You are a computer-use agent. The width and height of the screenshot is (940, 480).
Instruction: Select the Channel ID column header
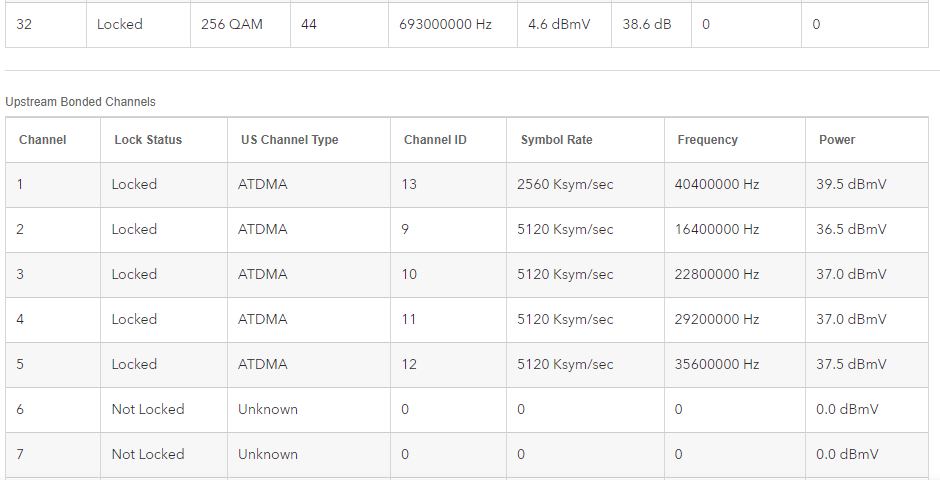point(435,140)
